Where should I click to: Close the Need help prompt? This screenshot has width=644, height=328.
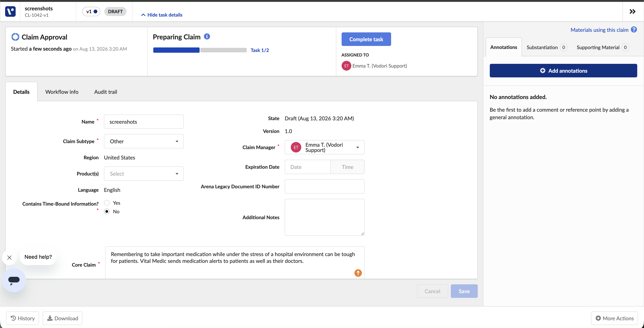click(x=9, y=258)
